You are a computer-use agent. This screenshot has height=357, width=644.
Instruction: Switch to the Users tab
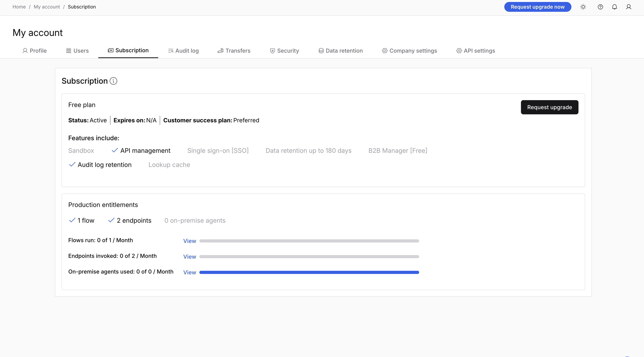point(77,51)
